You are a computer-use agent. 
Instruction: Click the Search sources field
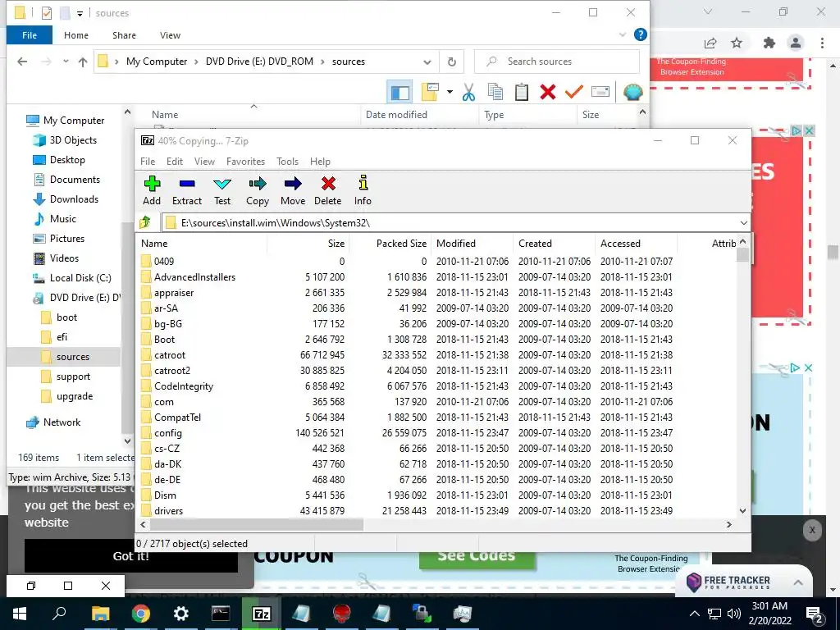click(557, 62)
